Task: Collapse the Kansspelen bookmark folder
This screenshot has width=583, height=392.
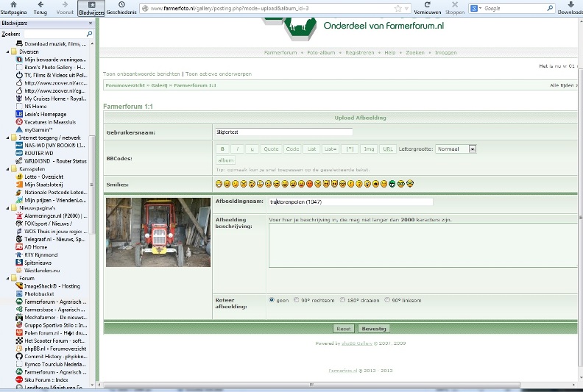Action: [8, 169]
